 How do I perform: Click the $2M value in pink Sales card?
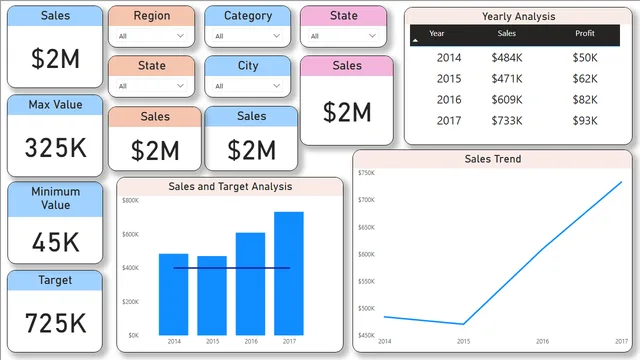tap(347, 113)
